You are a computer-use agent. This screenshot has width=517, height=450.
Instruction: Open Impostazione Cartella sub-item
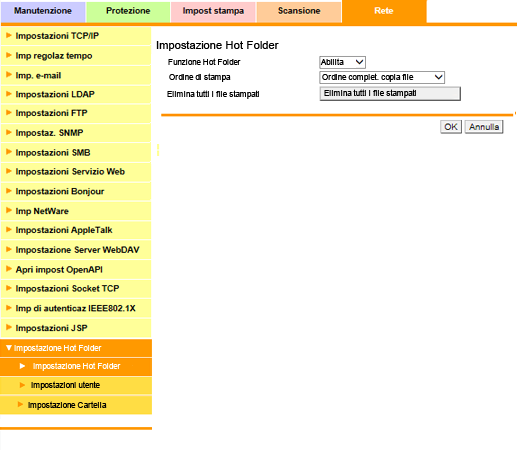76,405
